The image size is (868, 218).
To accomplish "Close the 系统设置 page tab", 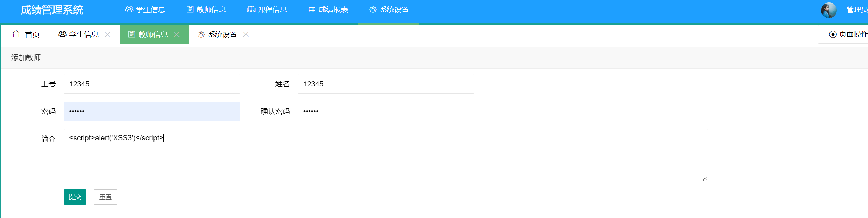I will (246, 34).
